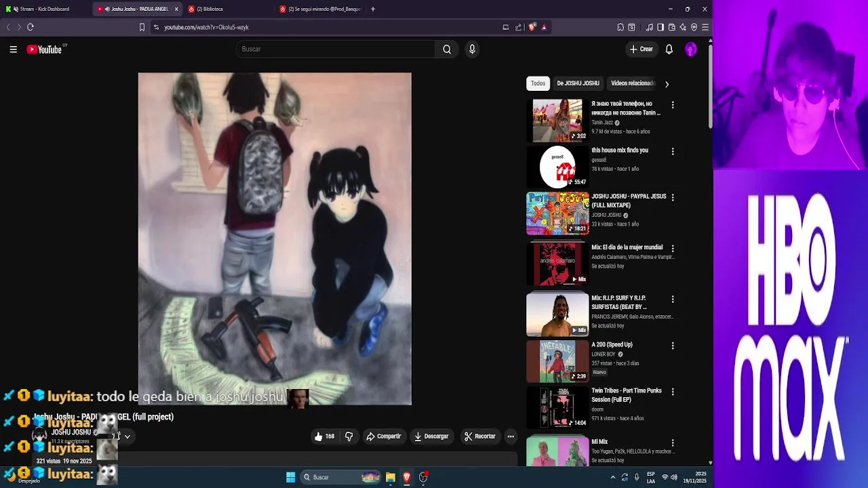Image resolution: width=868 pixels, height=488 pixels.
Task: Go back in the browser
Action: click(x=8, y=27)
